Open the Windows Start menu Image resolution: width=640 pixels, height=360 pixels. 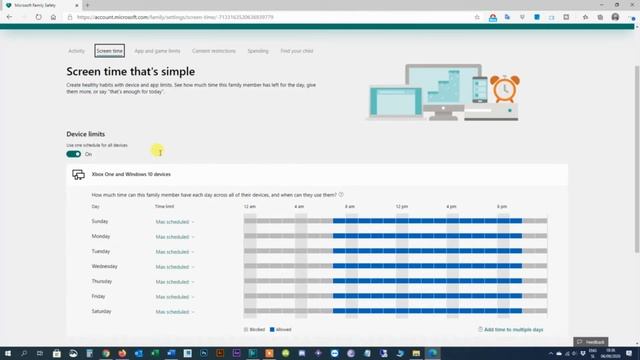(x=8, y=353)
